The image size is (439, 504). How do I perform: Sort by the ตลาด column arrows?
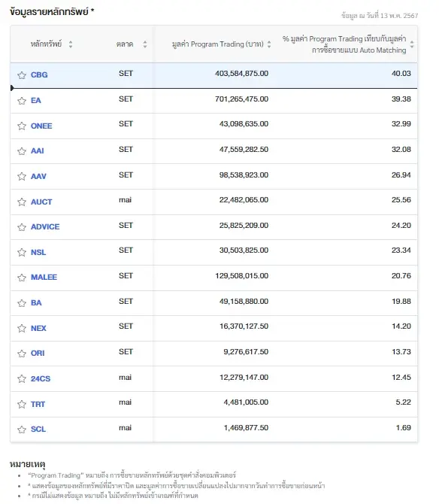click(x=145, y=44)
